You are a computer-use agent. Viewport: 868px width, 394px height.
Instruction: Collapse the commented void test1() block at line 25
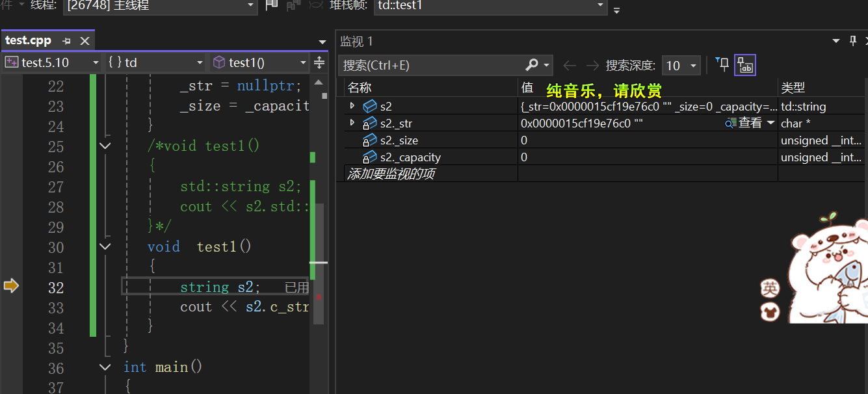pos(105,146)
